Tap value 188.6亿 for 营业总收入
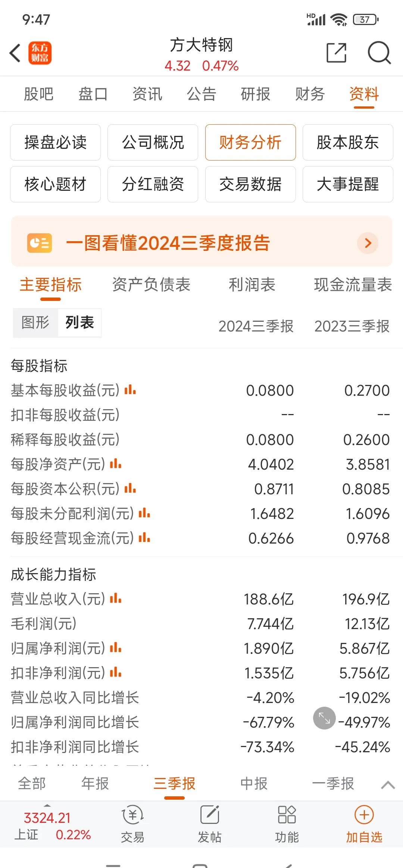The height and width of the screenshot is (868, 403). pyautogui.click(x=269, y=599)
